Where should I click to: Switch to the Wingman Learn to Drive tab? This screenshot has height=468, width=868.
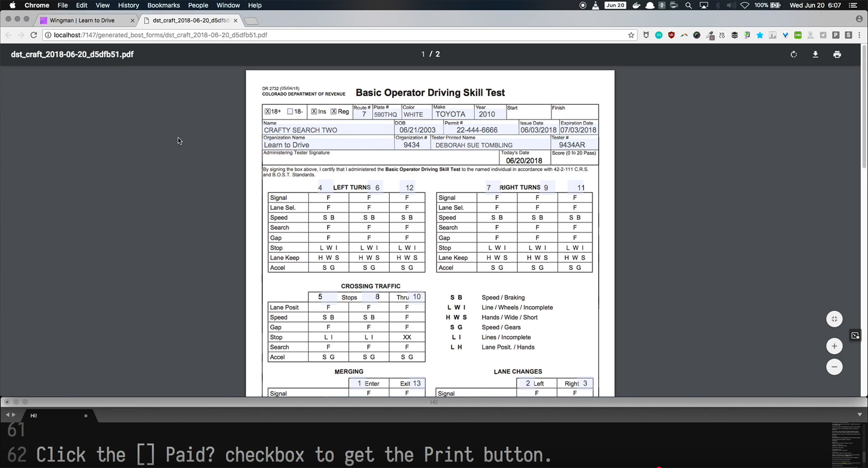point(82,20)
